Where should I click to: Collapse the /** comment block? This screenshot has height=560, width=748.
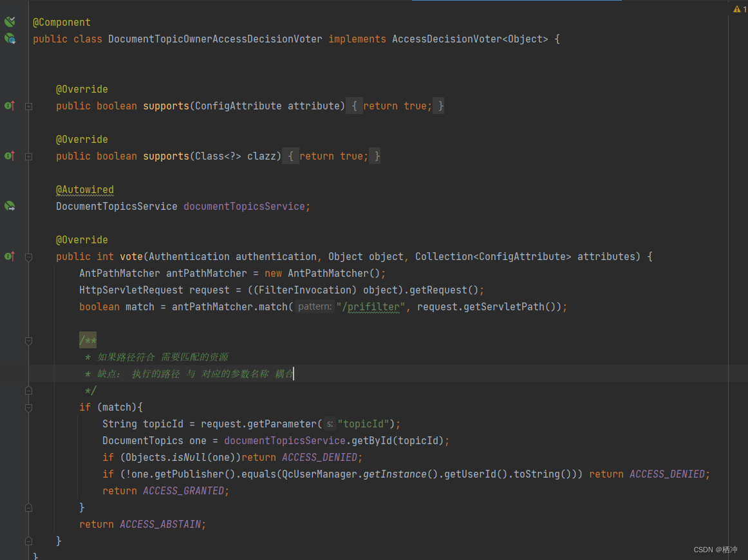point(28,341)
